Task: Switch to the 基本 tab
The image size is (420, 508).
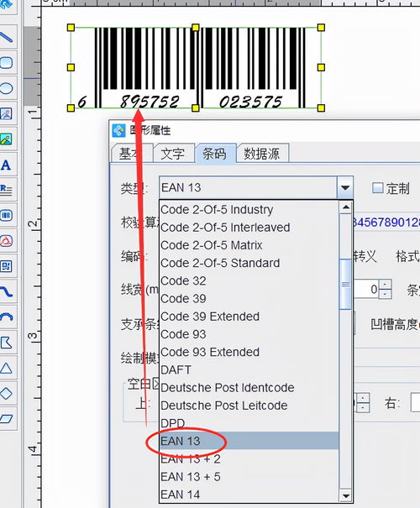Action: 132,154
